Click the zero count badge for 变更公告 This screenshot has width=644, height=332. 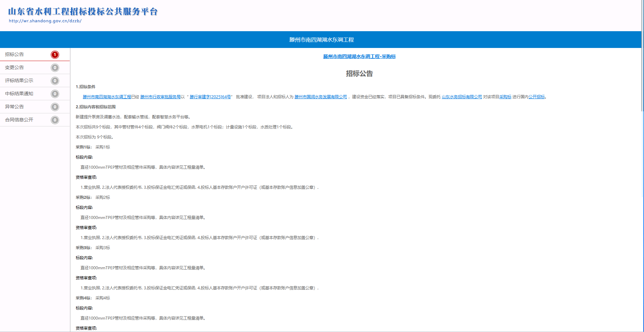pyautogui.click(x=55, y=67)
